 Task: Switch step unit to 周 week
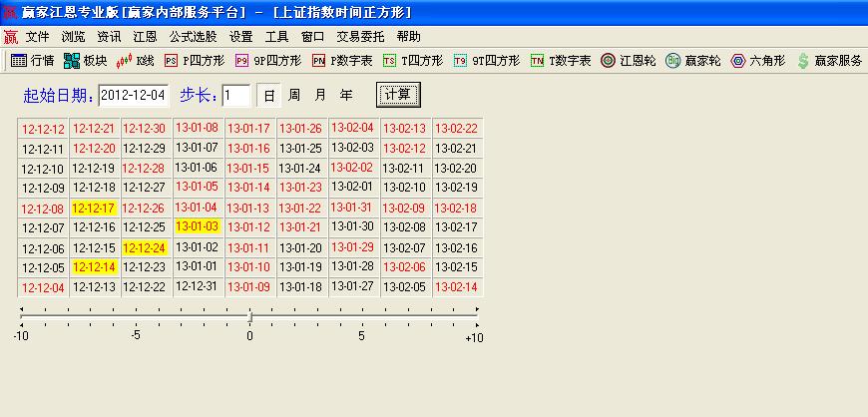pyautogui.click(x=294, y=96)
